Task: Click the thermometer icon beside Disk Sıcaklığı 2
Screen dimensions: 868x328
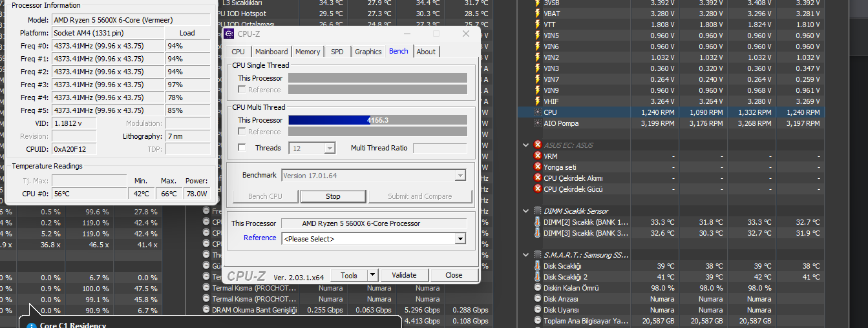Action: 537,277
